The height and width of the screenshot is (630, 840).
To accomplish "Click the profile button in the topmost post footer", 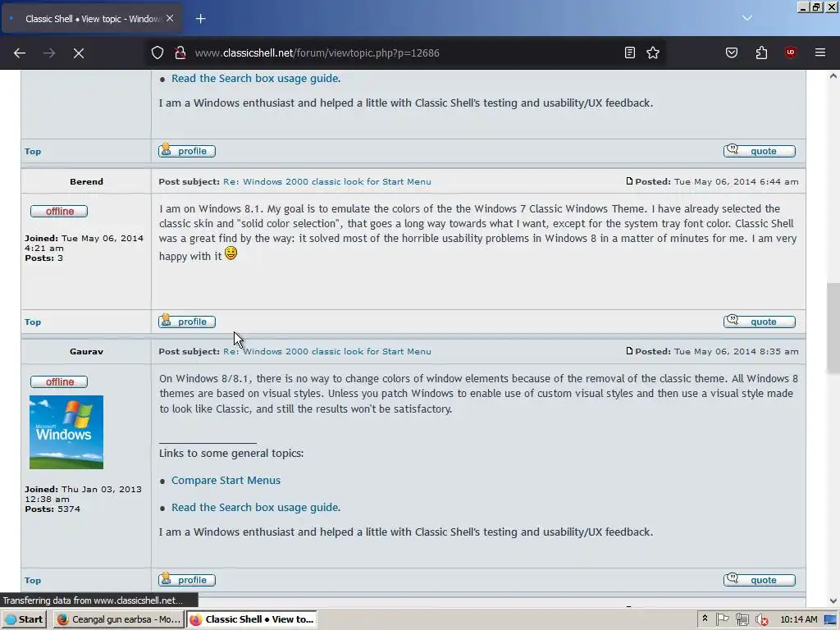I will click(187, 151).
